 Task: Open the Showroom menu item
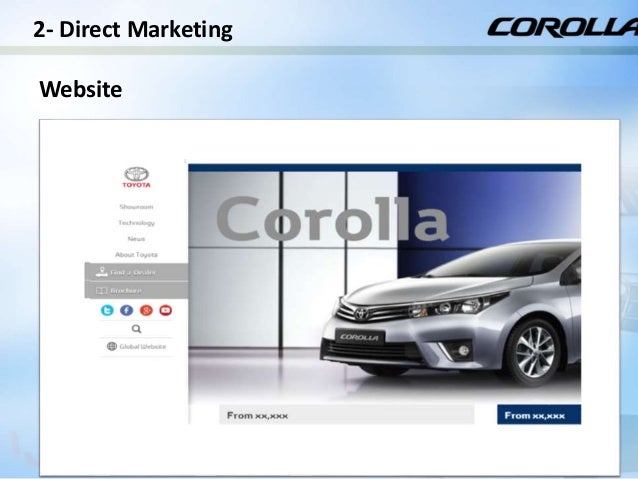[x=137, y=207]
